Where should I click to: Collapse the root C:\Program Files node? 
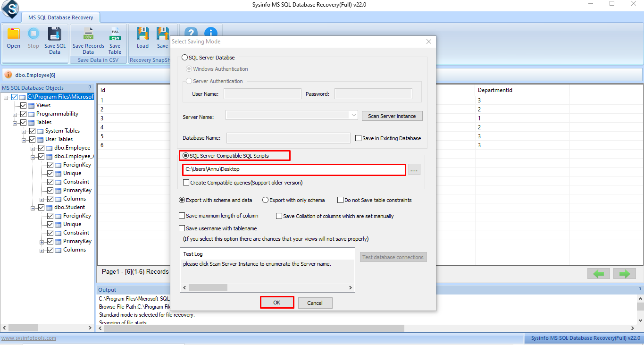(6, 97)
